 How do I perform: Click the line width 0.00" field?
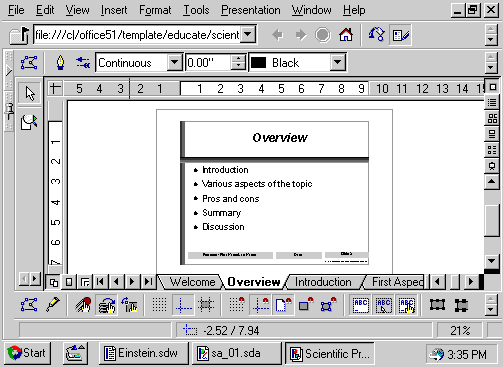pos(208,62)
